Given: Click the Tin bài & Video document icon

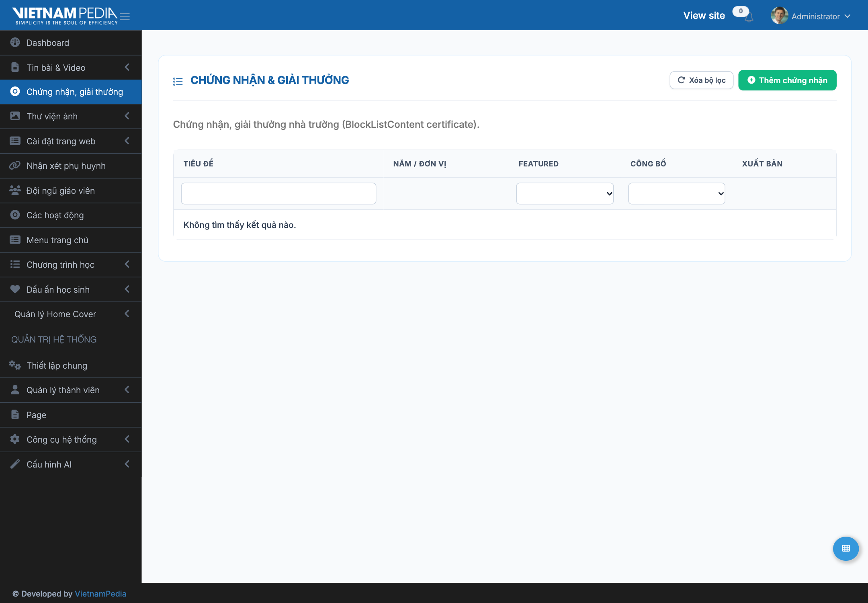Looking at the screenshot, I should click(15, 67).
